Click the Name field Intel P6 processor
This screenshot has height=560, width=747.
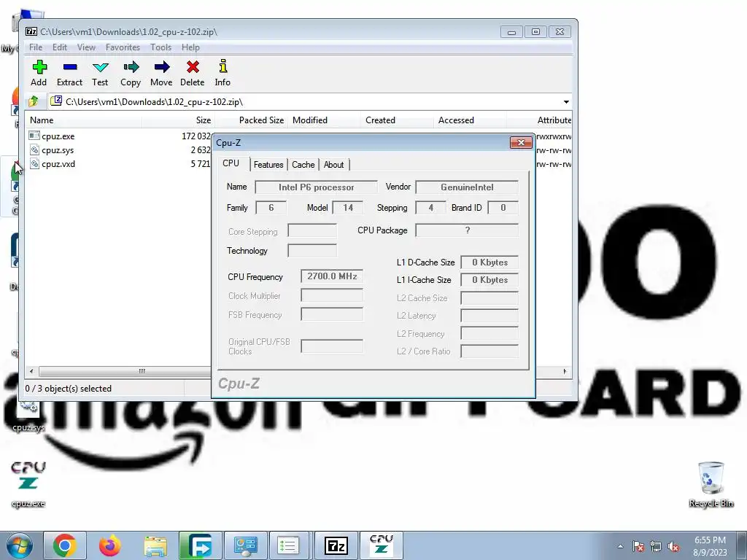(317, 187)
